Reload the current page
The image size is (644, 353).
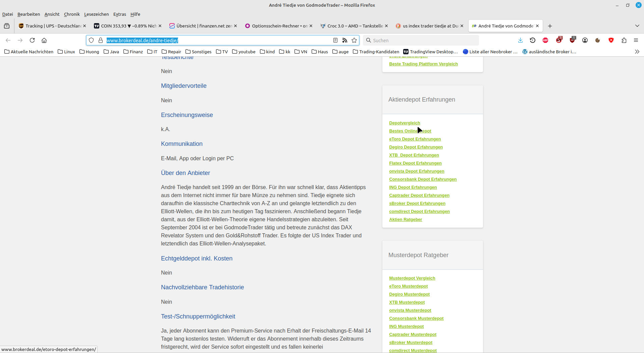(32, 40)
